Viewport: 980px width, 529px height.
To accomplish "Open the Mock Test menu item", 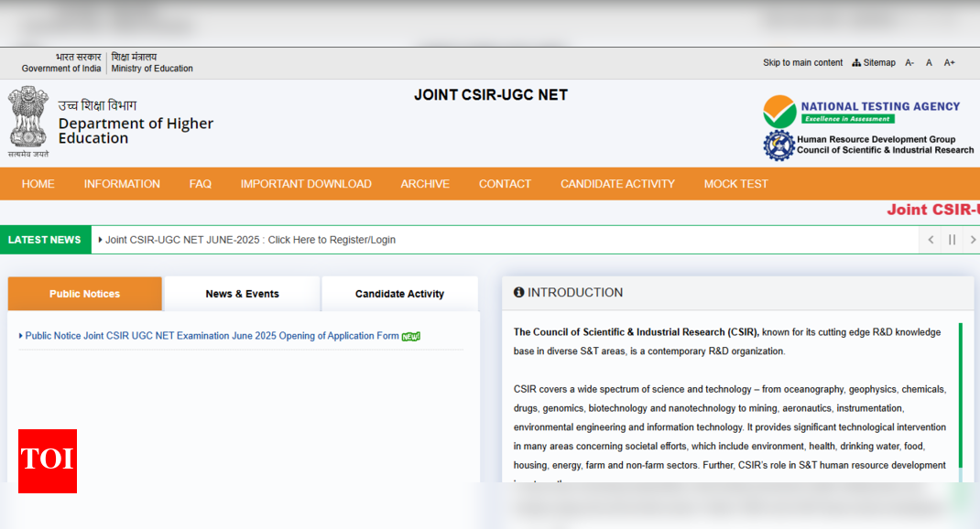I will pyautogui.click(x=735, y=184).
